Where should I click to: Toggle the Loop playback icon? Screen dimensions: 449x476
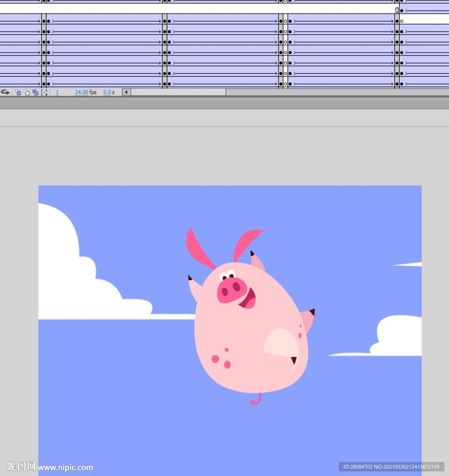point(5,93)
